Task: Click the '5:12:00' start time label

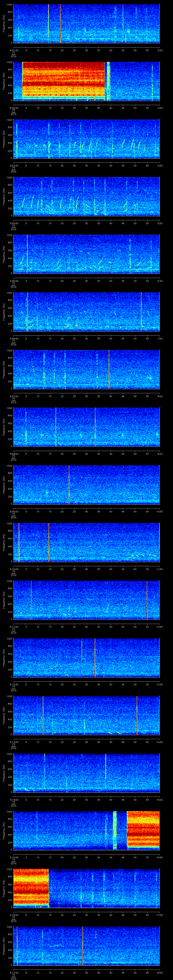Action: (x=14, y=684)
